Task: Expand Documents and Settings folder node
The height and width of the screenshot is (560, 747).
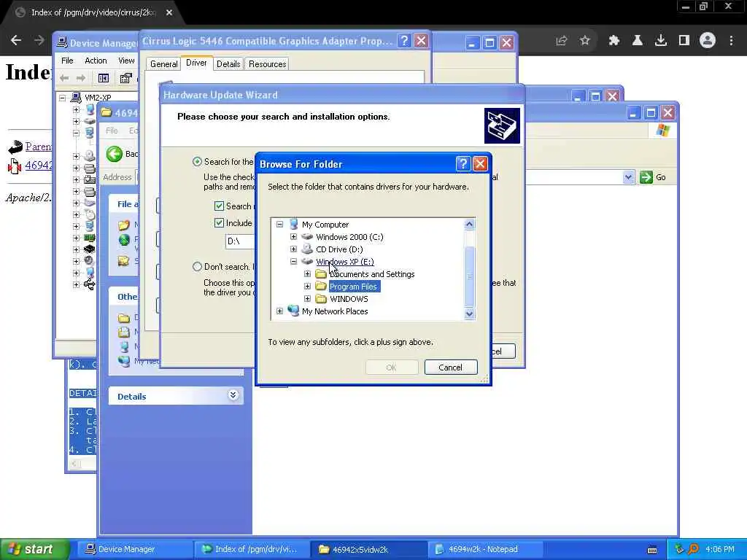Action: pyautogui.click(x=307, y=274)
